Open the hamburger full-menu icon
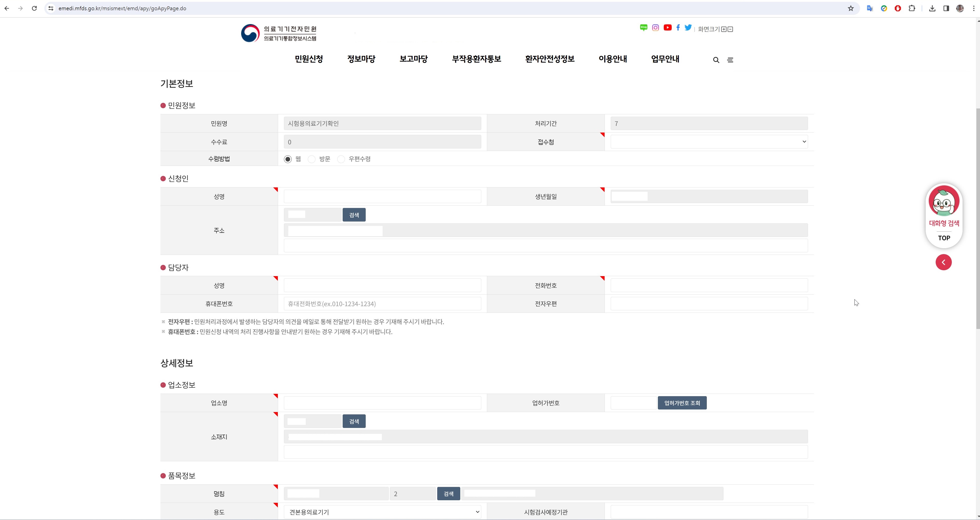 730,60
